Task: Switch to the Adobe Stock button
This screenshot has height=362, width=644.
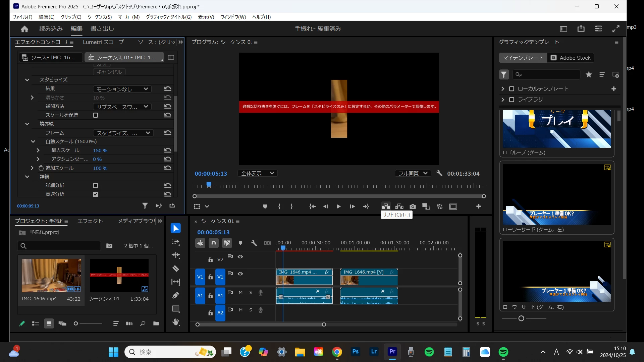Action: (571, 58)
